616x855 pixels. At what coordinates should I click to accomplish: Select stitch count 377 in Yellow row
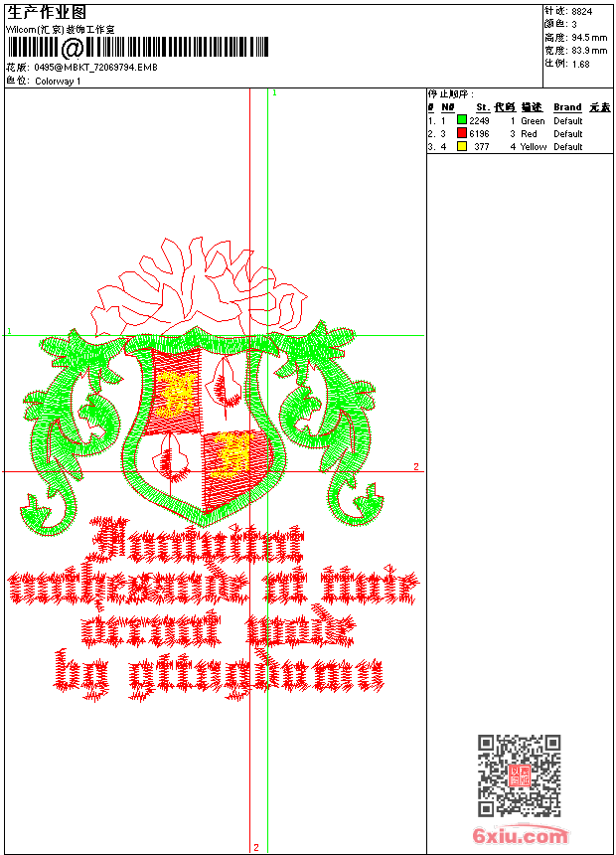click(x=481, y=147)
